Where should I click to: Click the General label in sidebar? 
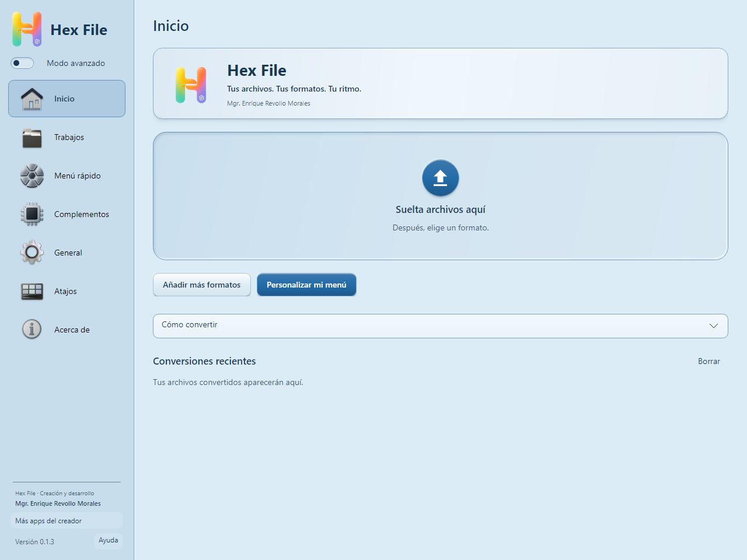point(68,253)
